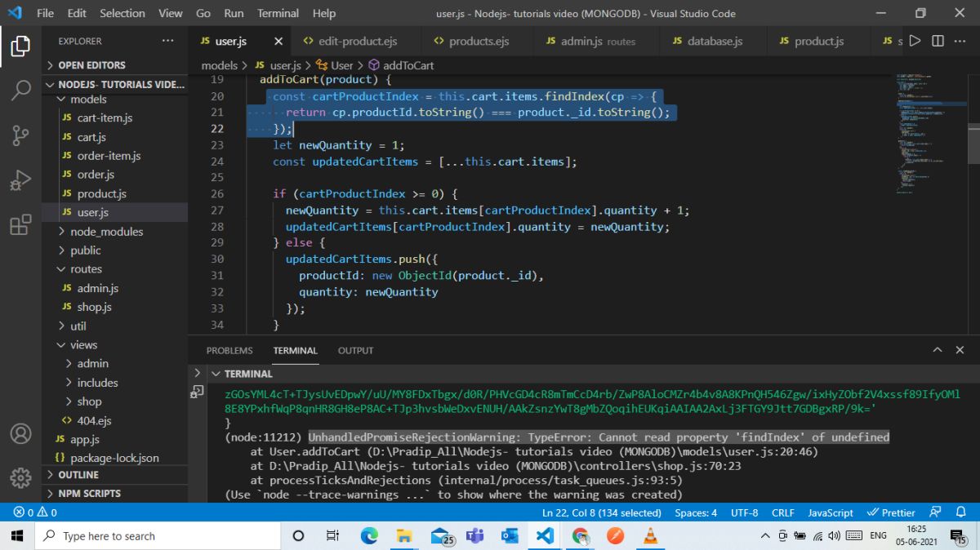This screenshot has width=980, height=550.
Task: Open the Selection menu
Action: click(122, 13)
